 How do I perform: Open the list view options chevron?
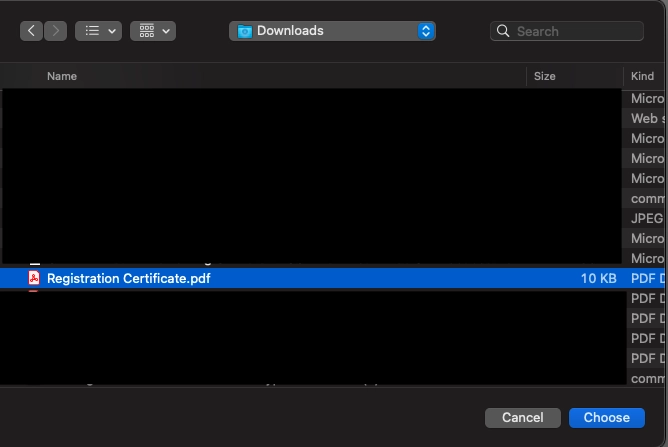click(112, 31)
